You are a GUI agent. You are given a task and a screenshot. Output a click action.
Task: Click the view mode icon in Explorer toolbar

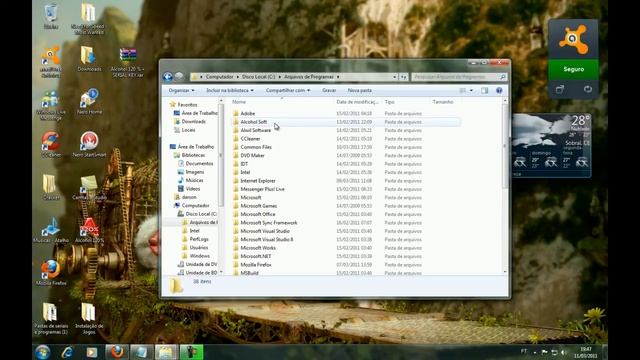click(x=462, y=90)
